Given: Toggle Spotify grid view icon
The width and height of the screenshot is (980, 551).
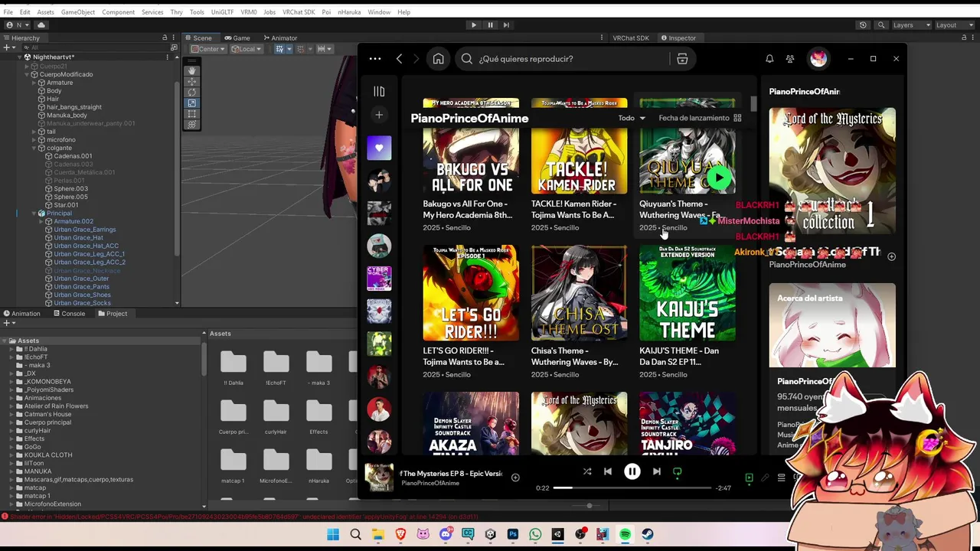Looking at the screenshot, I should (x=737, y=118).
